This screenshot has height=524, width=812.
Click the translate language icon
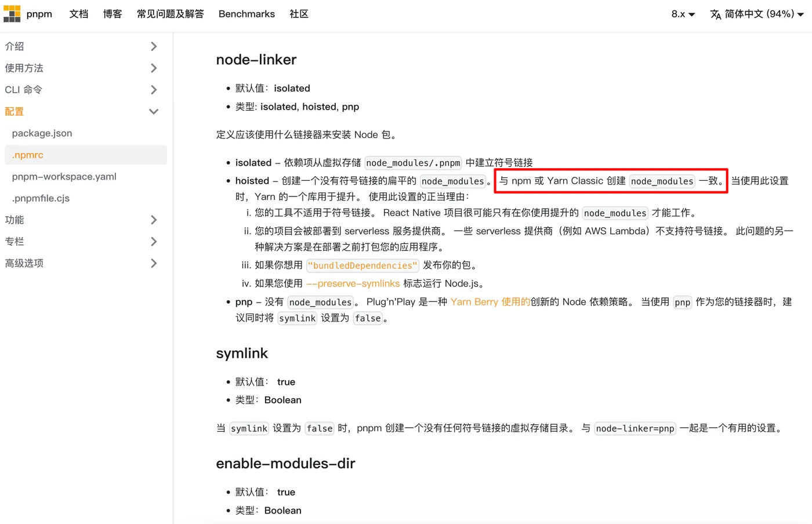click(716, 14)
